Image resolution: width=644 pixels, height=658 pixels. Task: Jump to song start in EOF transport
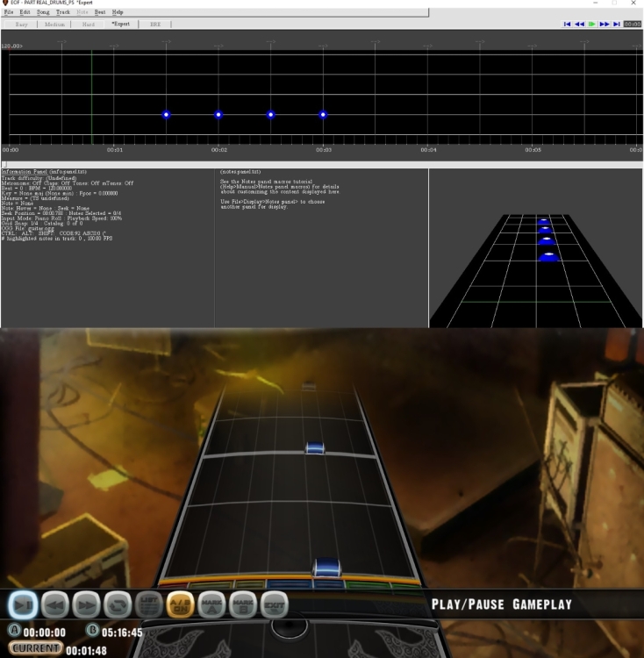click(x=568, y=25)
